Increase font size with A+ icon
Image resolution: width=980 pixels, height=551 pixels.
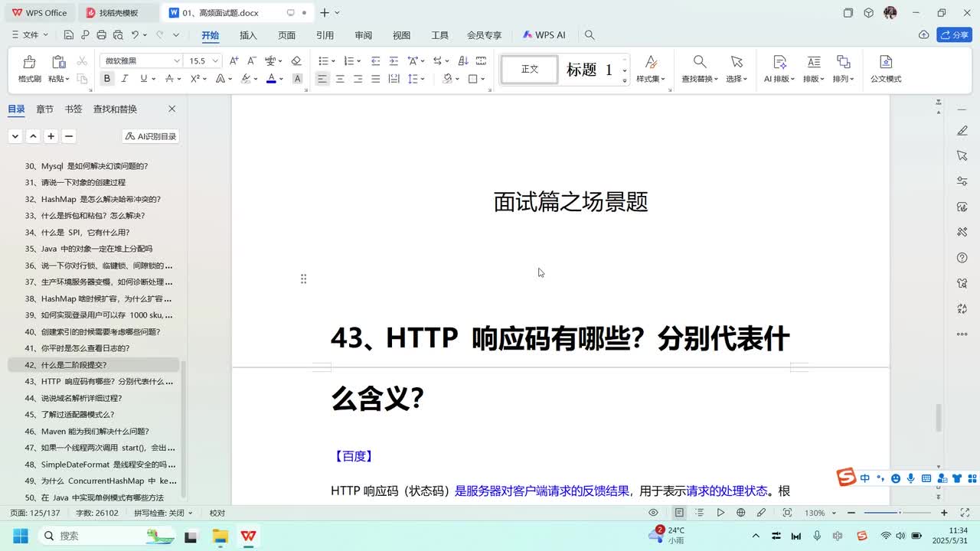pos(234,60)
